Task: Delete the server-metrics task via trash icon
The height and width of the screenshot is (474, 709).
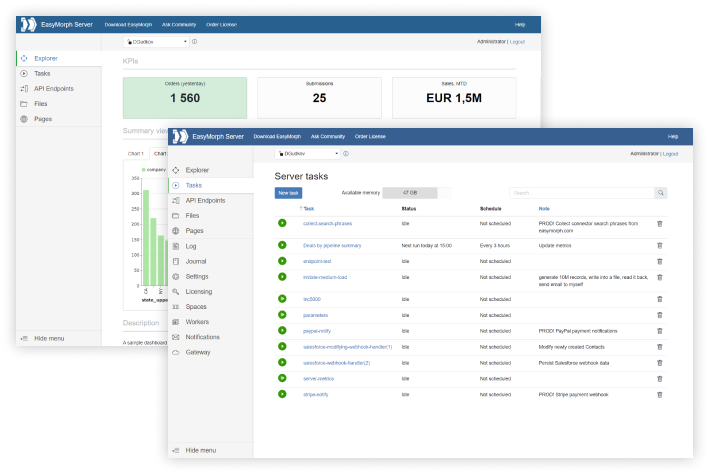Action: click(660, 379)
